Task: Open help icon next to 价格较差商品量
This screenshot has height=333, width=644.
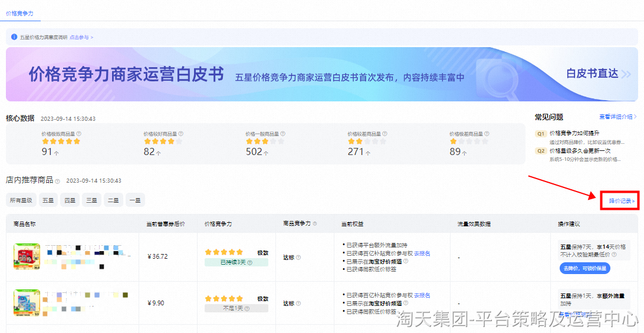Action: pyautogui.click(x=385, y=134)
